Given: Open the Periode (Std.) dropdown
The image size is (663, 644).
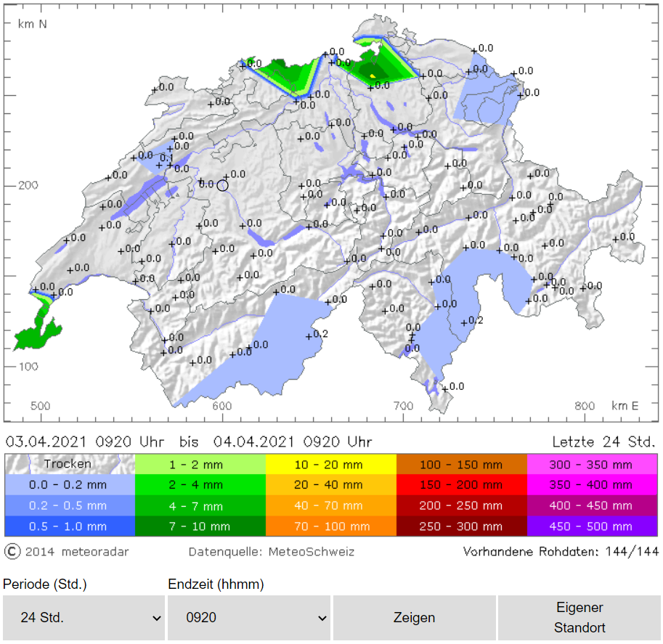Looking at the screenshot, I should 84,618.
